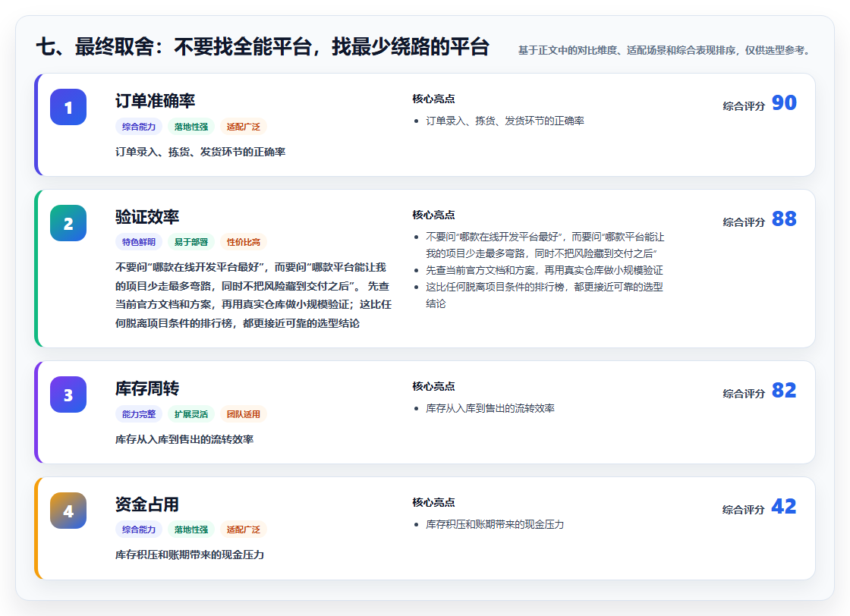Click the 扩展灵活 tag

point(191,414)
